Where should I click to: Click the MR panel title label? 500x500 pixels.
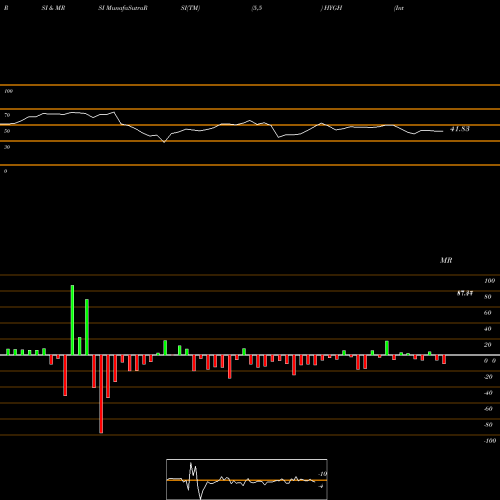click(446, 260)
